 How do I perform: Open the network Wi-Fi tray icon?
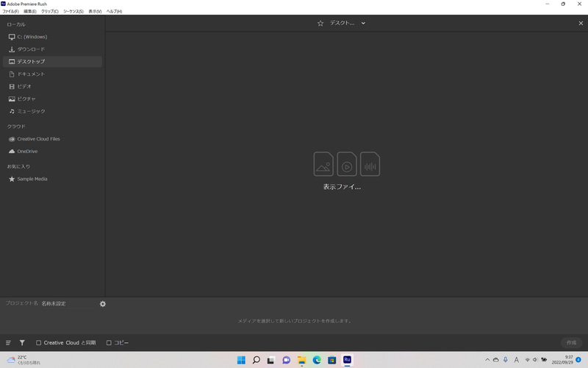(x=527, y=360)
